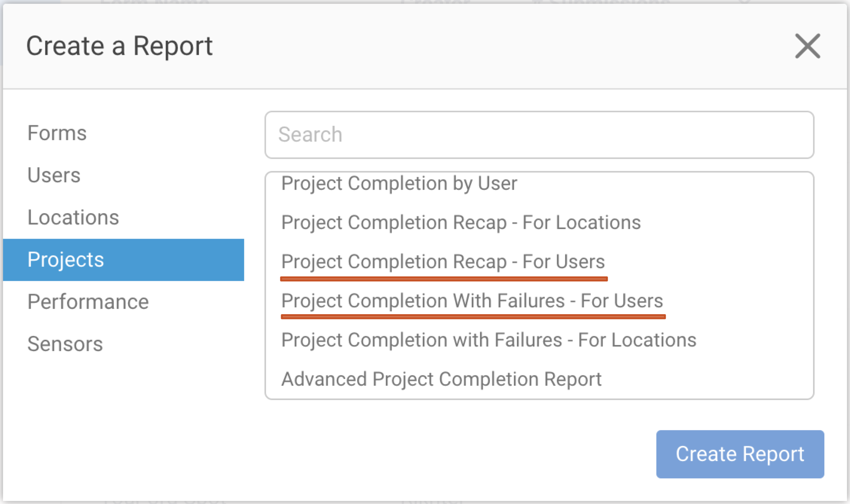The height and width of the screenshot is (504, 850).
Task: Close the Create a Report dialog
Action: [807, 46]
